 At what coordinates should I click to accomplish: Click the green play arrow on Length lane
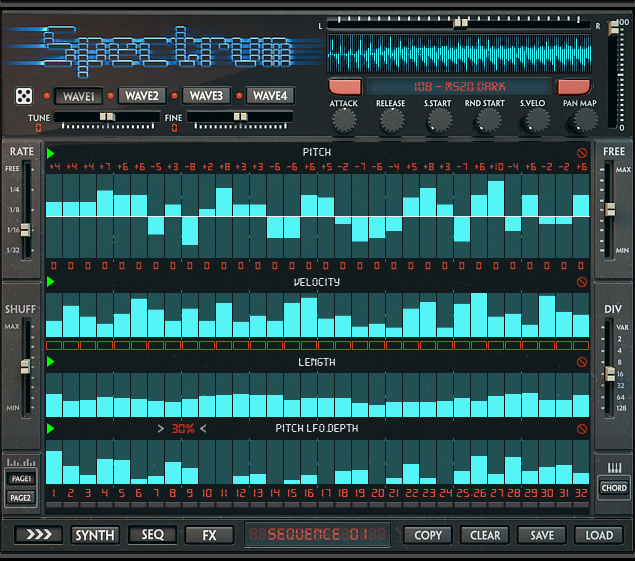(x=51, y=362)
